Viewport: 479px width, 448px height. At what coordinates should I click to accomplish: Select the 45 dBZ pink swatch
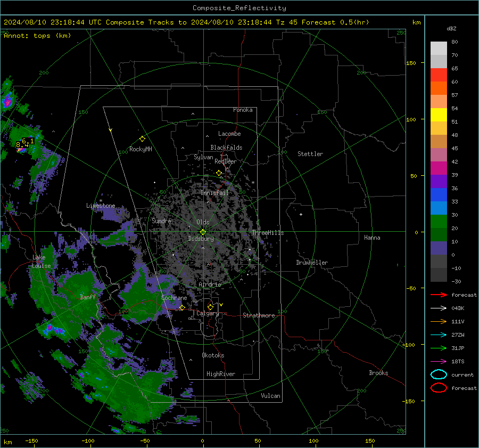[x=439, y=154]
